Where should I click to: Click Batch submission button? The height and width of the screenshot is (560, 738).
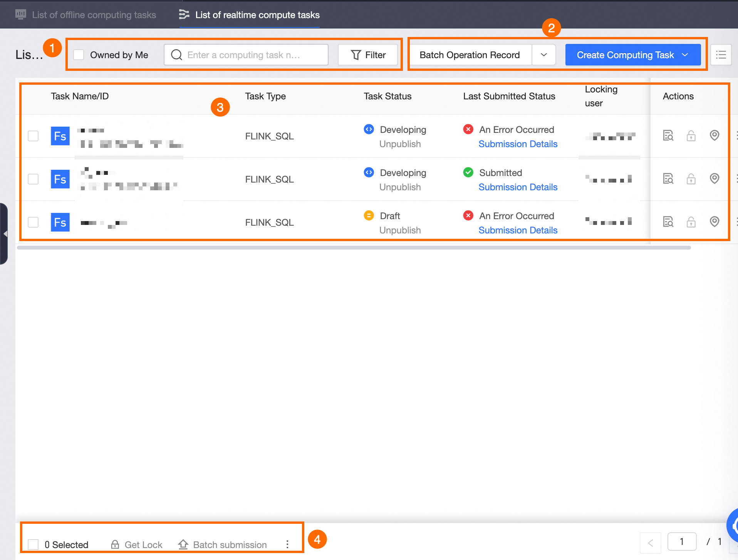click(223, 545)
